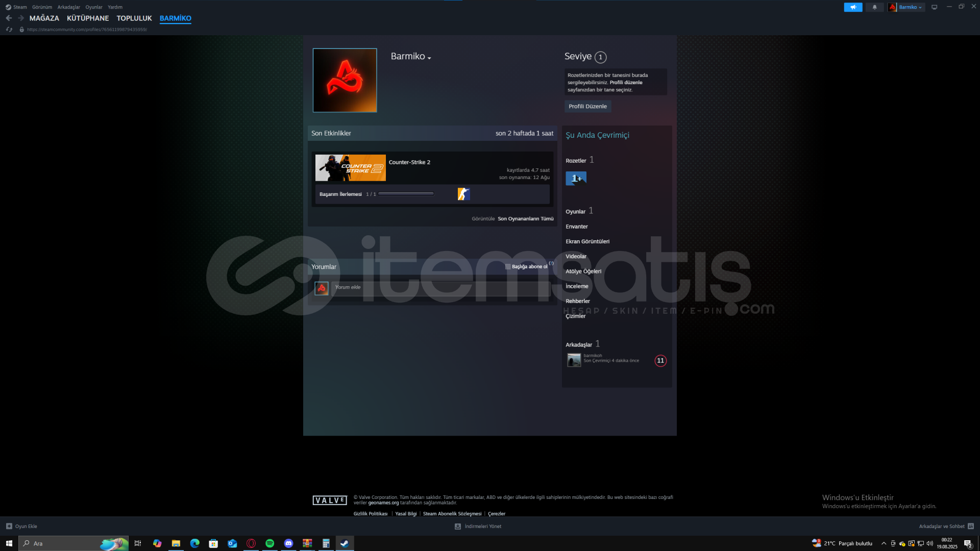This screenshot has height=551, width=980.
Task: Click the geonames.org link
Action: (x=383, y=503)
